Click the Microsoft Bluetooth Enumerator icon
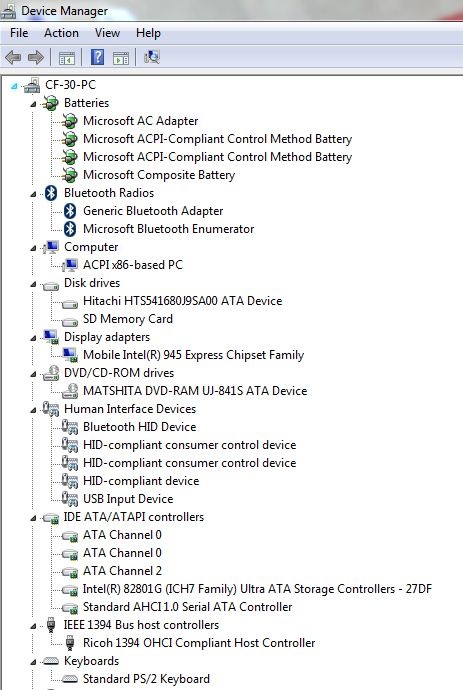463x690 pixels. 70,229
